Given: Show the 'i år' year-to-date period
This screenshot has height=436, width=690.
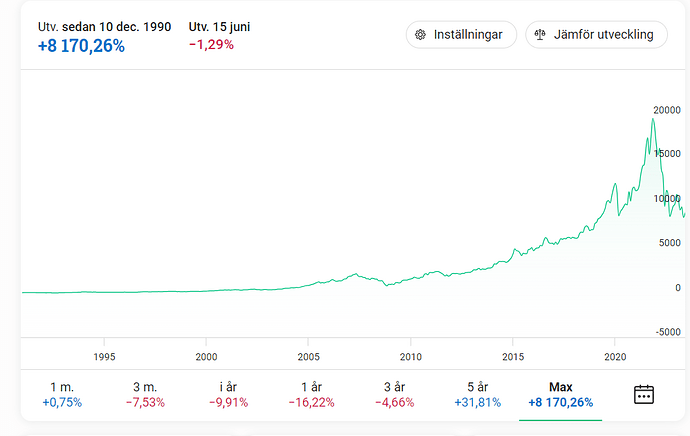Looking at the screenshot, I should pyautogui.click(x=229, y=394).
